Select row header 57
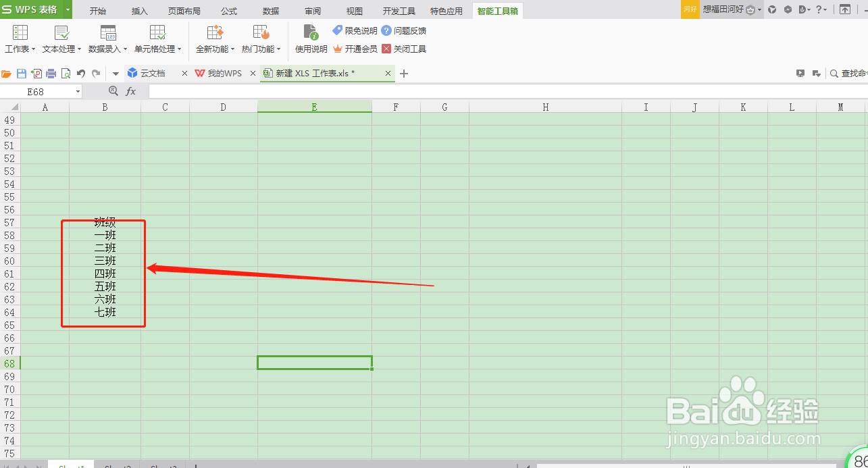This screenshot has height=468, width=868. click(10, 222)
